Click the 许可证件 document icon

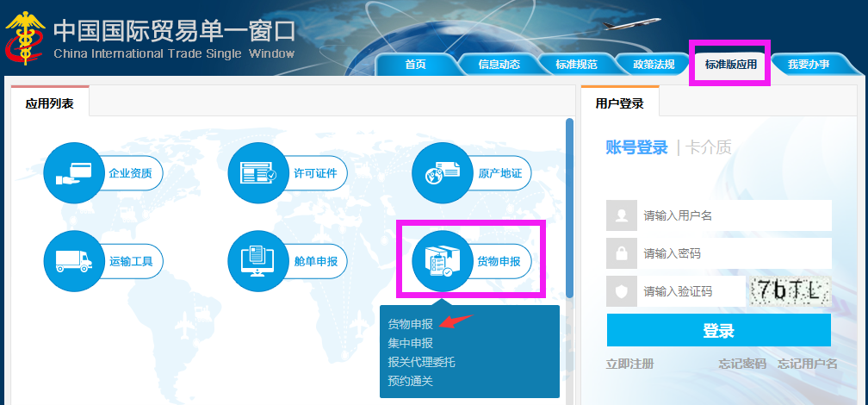coord(258,173)
